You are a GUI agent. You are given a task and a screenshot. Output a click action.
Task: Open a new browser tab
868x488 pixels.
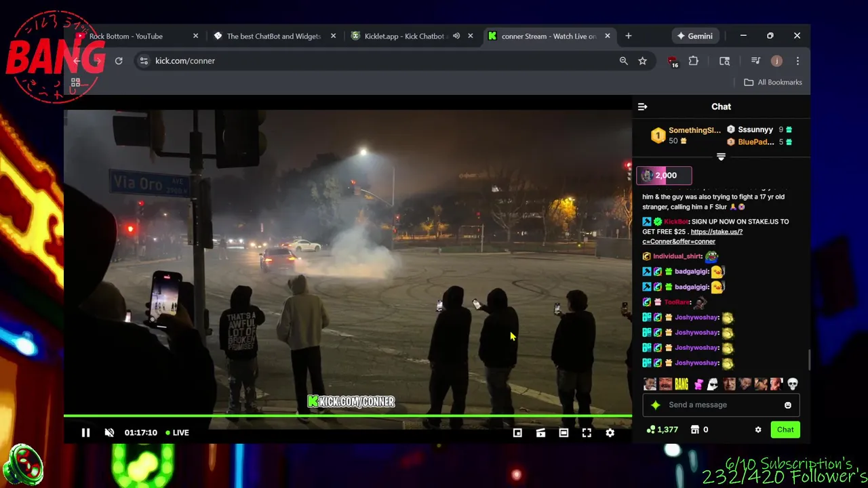click(629, 36)
